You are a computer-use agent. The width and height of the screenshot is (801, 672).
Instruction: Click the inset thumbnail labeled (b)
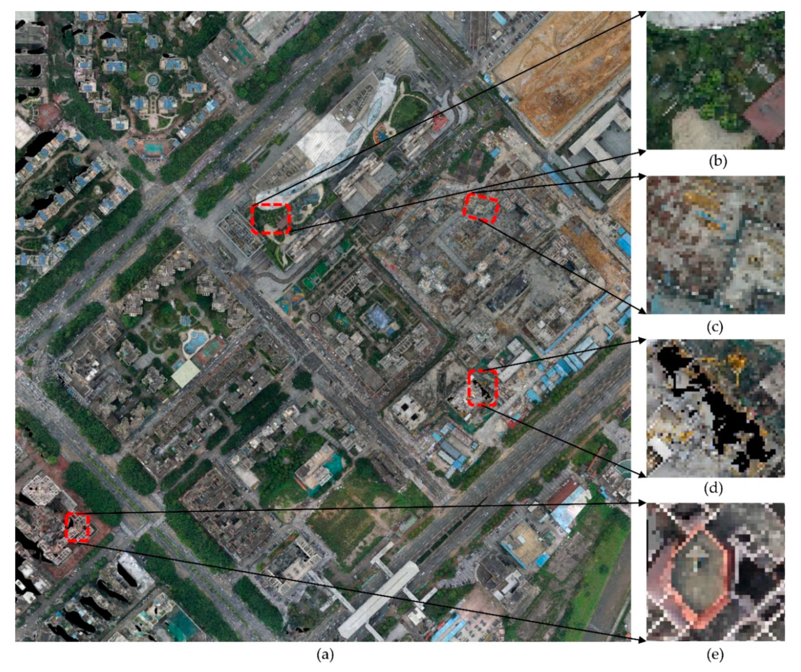point(715,80)
